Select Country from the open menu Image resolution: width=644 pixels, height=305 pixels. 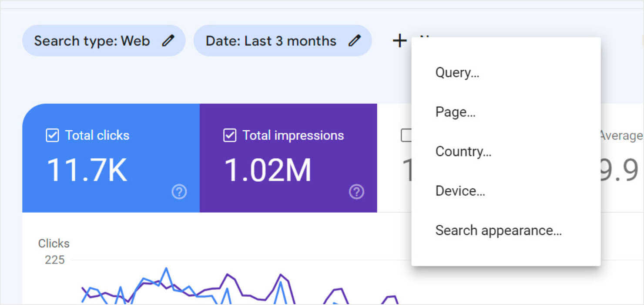click(463, 151)
